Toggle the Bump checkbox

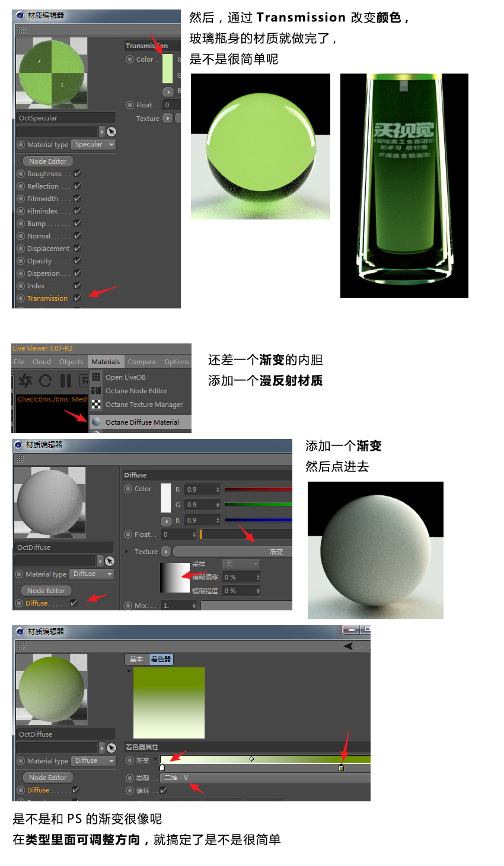coord(77,224)
